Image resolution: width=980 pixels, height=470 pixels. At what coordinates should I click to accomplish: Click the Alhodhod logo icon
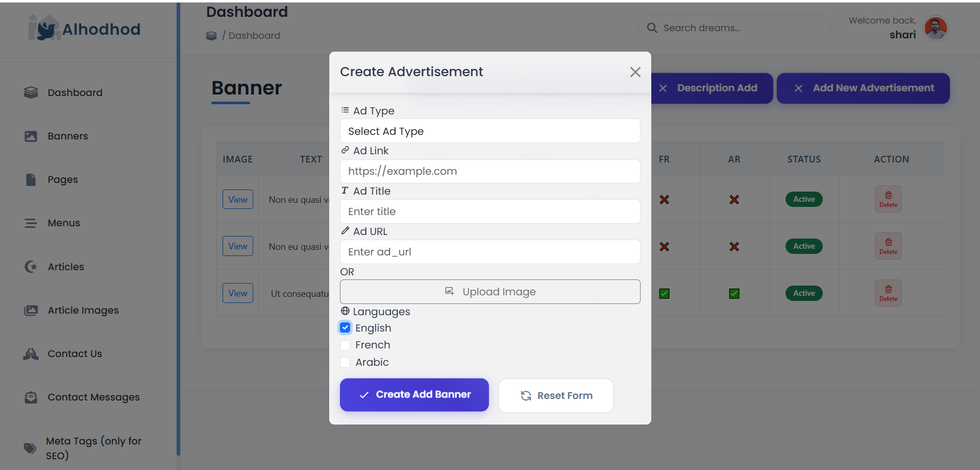[x=44, y=28]
